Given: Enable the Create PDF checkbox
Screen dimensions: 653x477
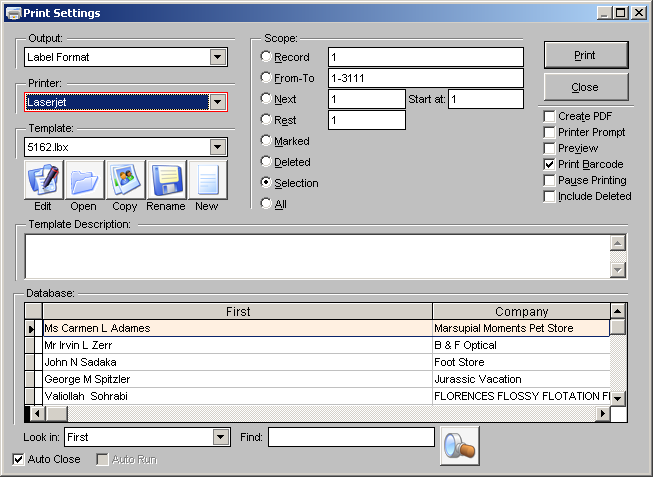Looking at the screenshot, I should (549, 117).
